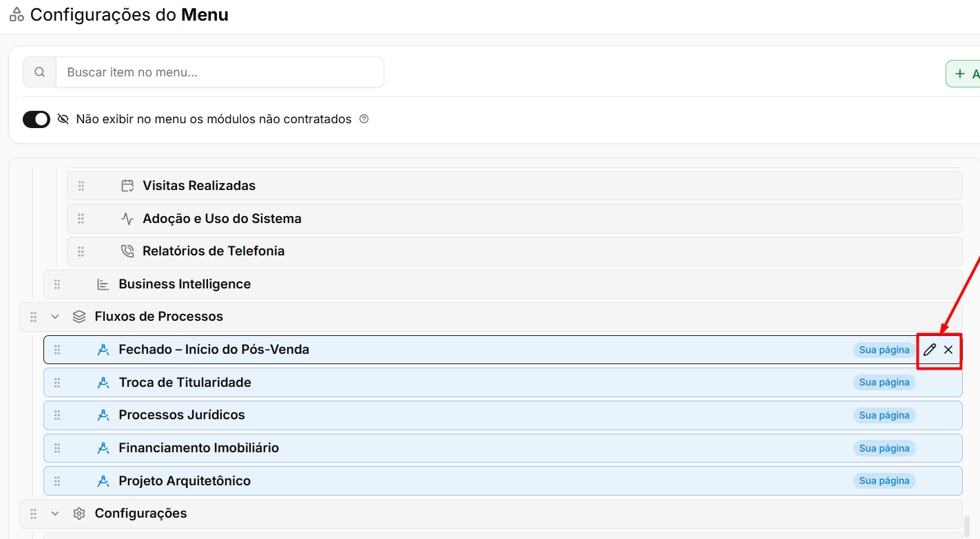Click the search magnifier icon

point(40,72)
